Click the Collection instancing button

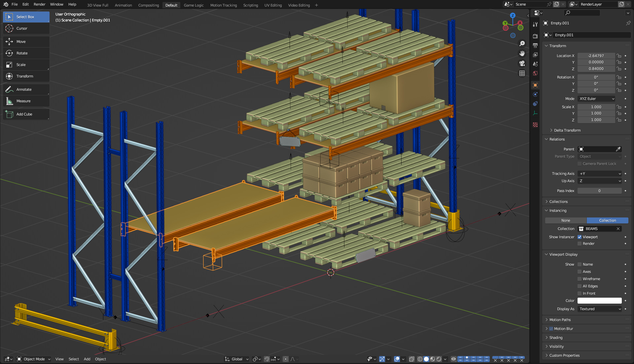click(608, 220)
